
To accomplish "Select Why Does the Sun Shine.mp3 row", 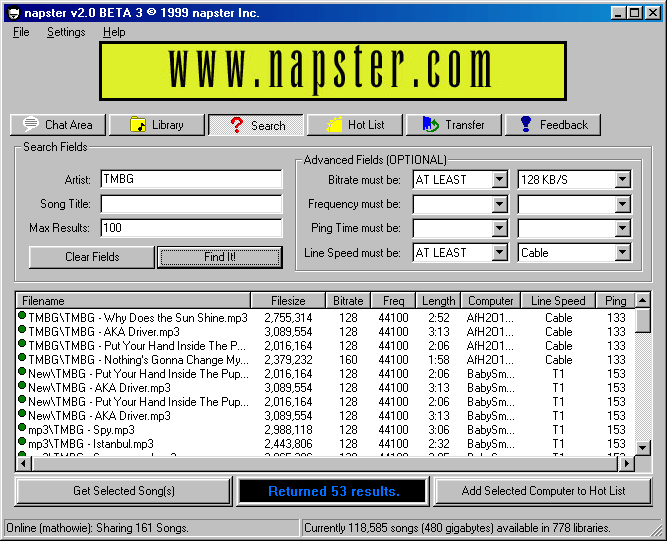I will pos(325,318).
